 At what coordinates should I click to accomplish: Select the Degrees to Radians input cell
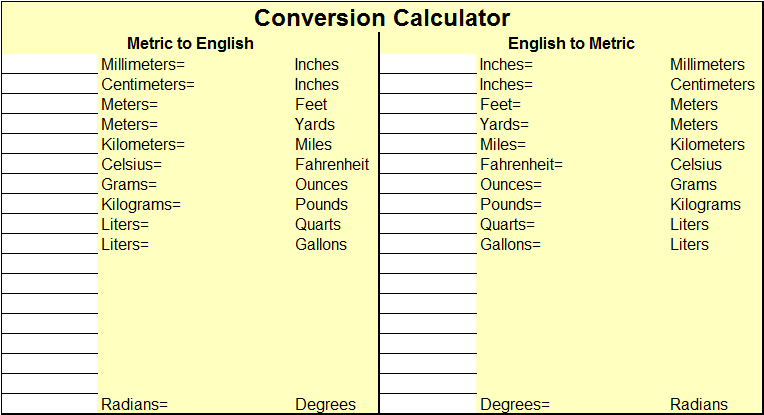428,403
